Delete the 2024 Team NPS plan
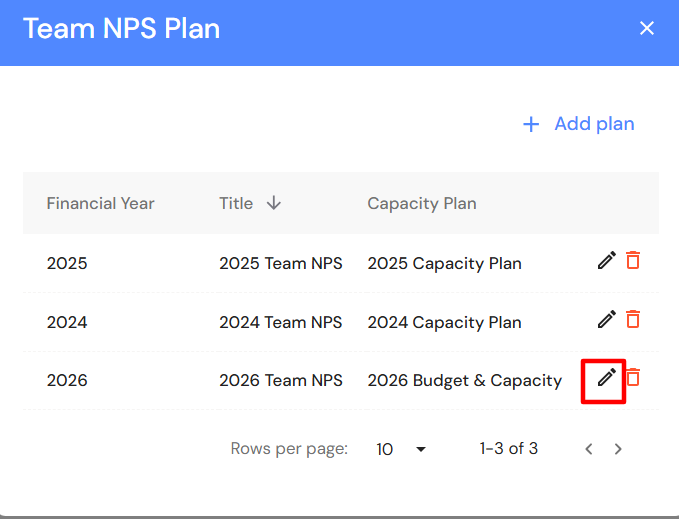 (x=633, y=320)
